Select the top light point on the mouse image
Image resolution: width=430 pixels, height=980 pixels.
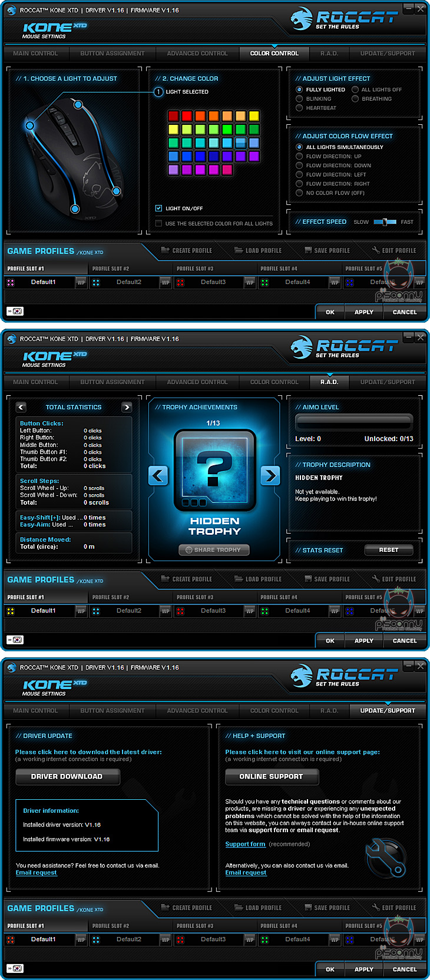78,104
